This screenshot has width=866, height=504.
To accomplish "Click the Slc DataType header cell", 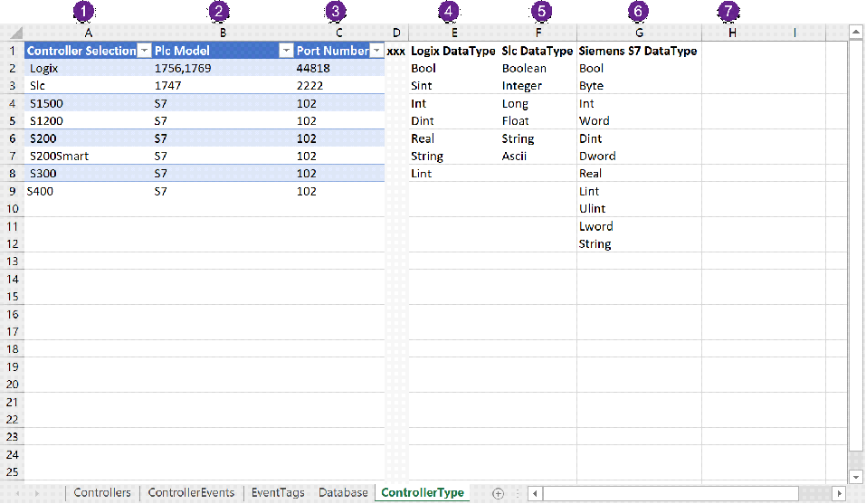I will [x=538, y=51].
